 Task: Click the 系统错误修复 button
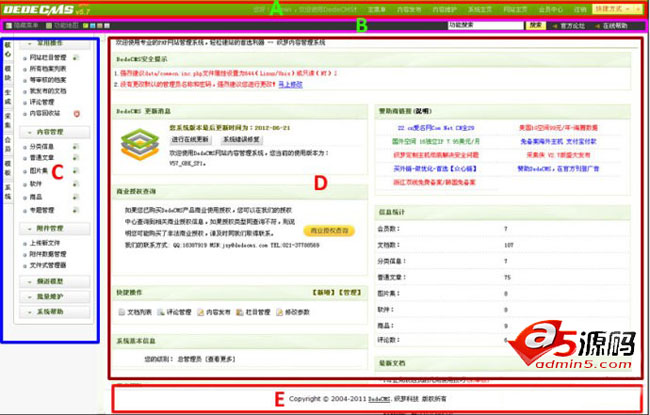pyautogui.click(x=241, y=140)
